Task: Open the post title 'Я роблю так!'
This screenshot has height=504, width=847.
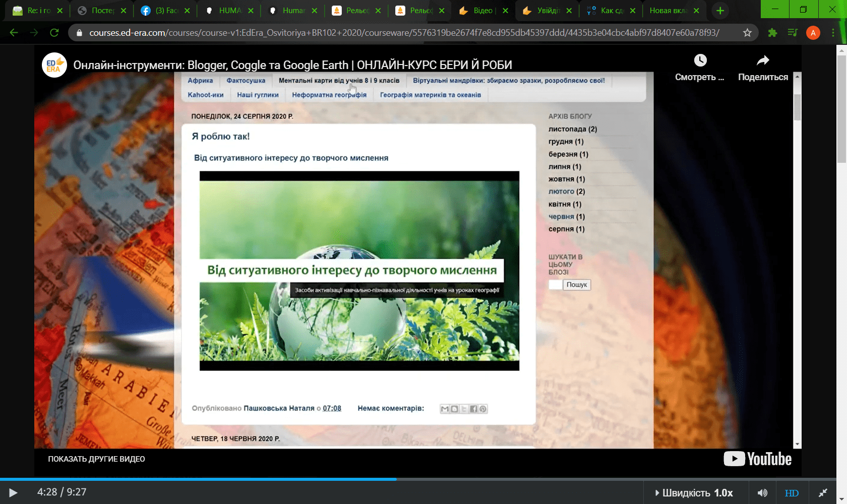Action: [221, 137]
